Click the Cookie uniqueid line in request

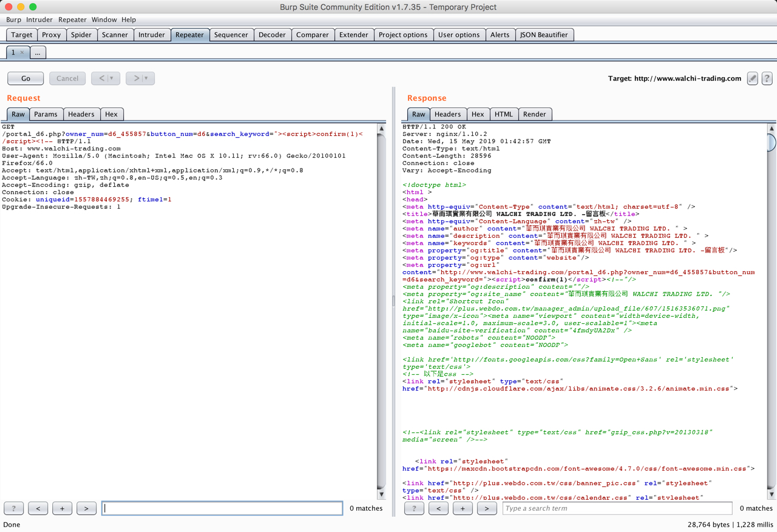[x=87, y=200]
